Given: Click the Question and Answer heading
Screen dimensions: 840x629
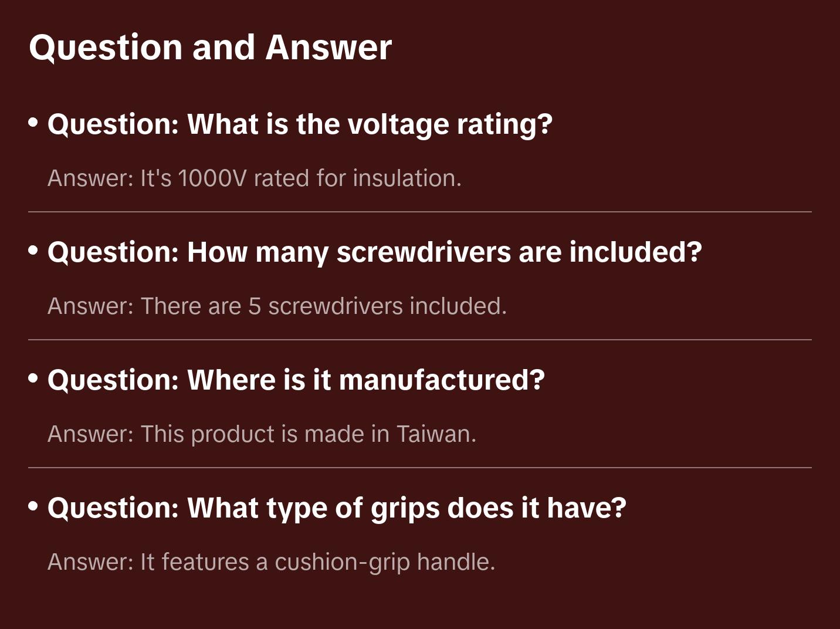Looking at the screenshot, I should 210,47.
